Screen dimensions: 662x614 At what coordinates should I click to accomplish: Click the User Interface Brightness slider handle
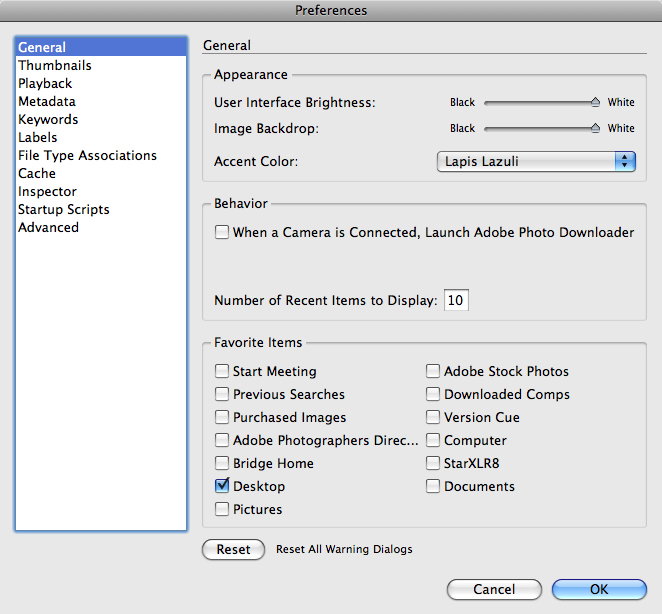pos(595,102)
